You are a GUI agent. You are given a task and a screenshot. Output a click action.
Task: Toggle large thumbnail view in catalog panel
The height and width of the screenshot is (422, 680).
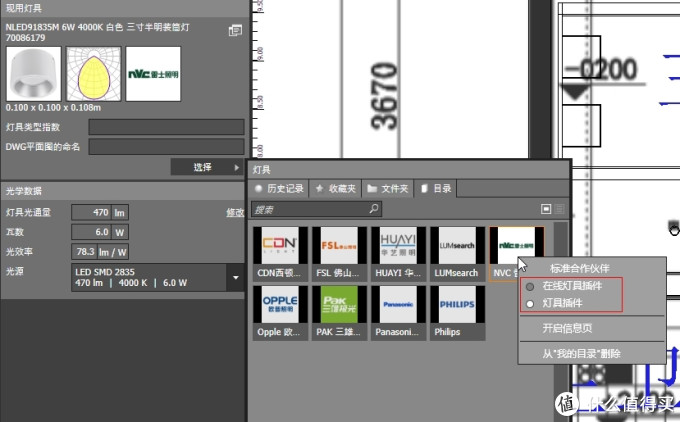pyautogui.click(x=546, y=209)
